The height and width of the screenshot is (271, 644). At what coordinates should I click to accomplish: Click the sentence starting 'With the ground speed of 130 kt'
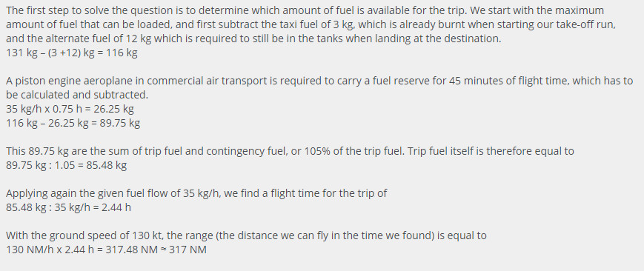[x=246, y=235]
